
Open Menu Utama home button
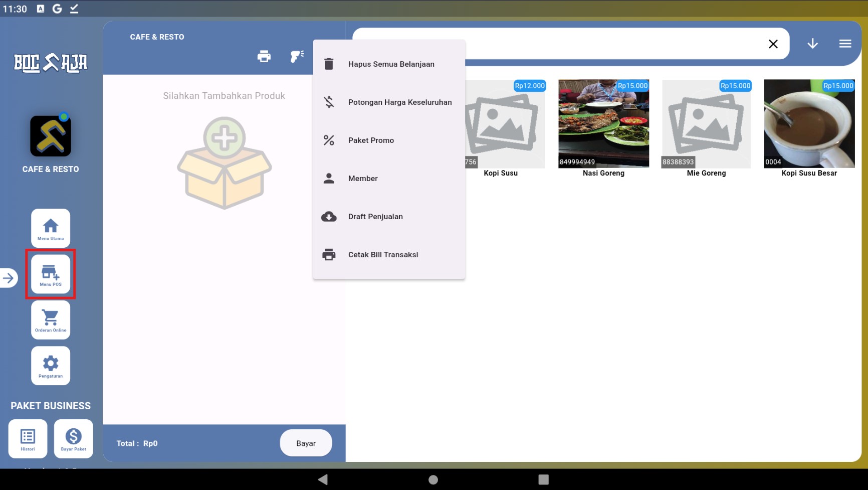click(51, 228)
